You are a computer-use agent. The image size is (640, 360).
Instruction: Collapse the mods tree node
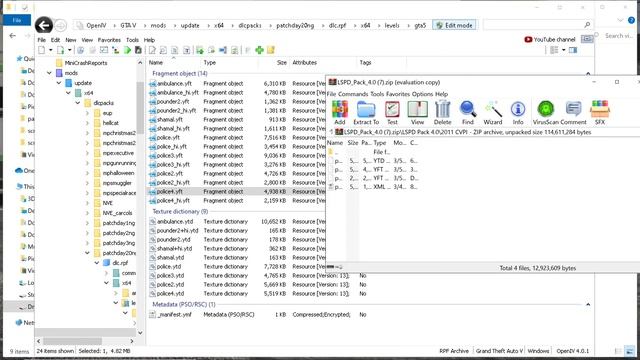[49, 73]
